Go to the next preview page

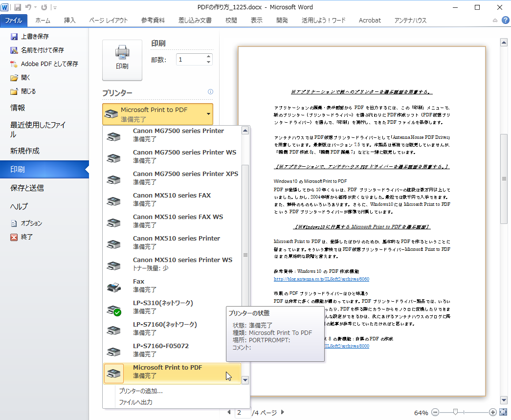[282, 412]
